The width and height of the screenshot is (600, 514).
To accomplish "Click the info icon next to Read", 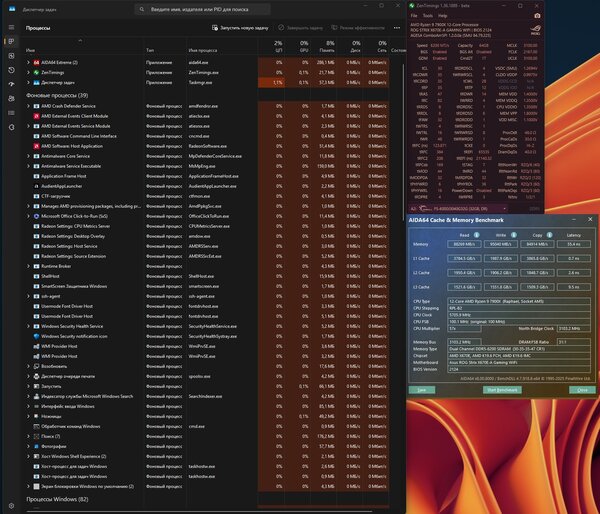I will 477,235.
